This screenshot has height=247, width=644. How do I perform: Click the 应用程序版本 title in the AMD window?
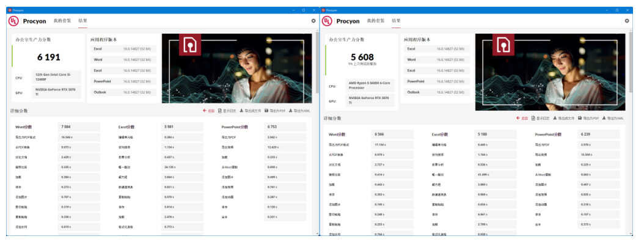(x=417, y=40)
